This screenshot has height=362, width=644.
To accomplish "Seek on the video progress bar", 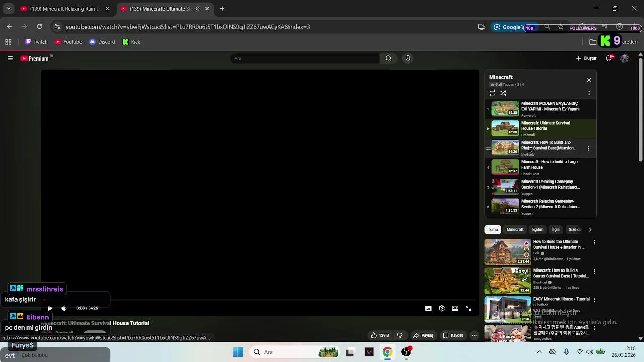I will (x=260, y=300).
